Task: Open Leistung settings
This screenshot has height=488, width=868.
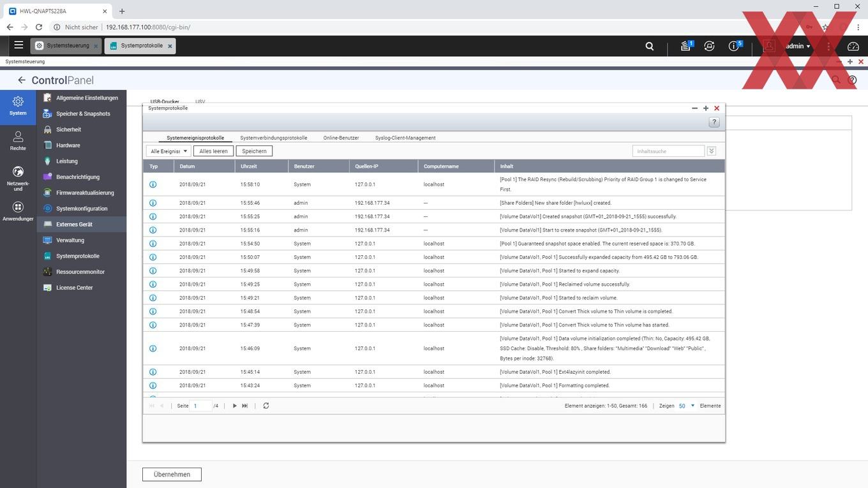Action: pyautogui.click(x=82, y=161)
